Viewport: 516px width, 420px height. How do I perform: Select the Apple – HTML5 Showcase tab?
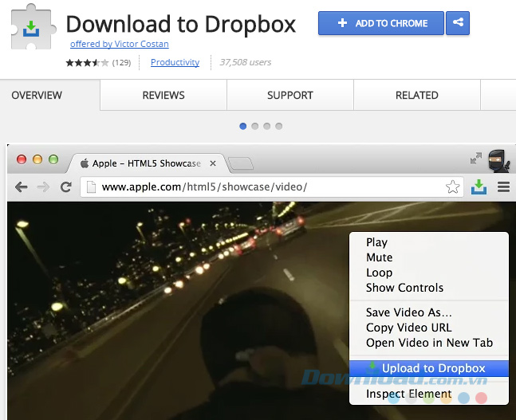147,163
